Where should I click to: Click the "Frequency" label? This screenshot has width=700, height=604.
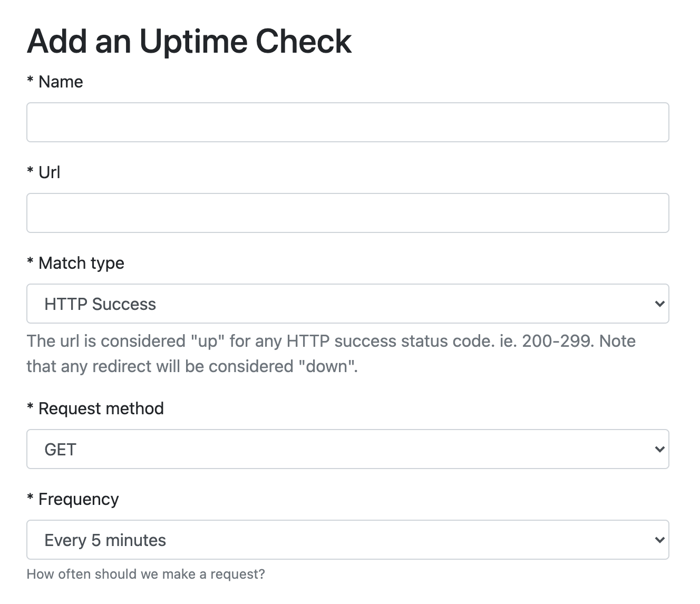tap(79, 499)
